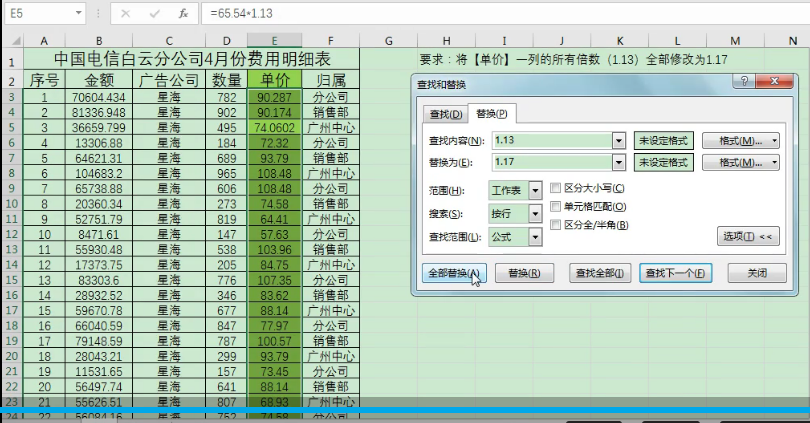The width and height of the screenshot is (810, 423).
Task: Click the 金额 column heading cell
Action: point(99,80)
